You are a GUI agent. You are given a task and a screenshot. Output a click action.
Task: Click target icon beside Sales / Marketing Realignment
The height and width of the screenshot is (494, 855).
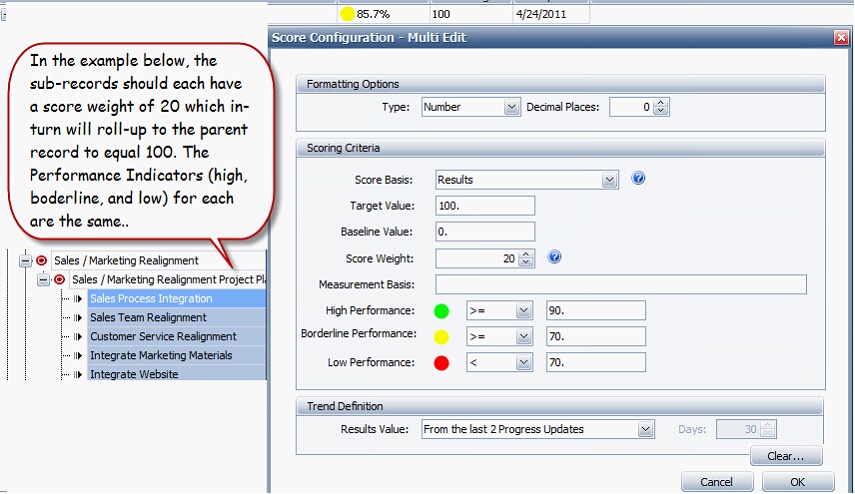pyautogui.click(x=41, y=261)
